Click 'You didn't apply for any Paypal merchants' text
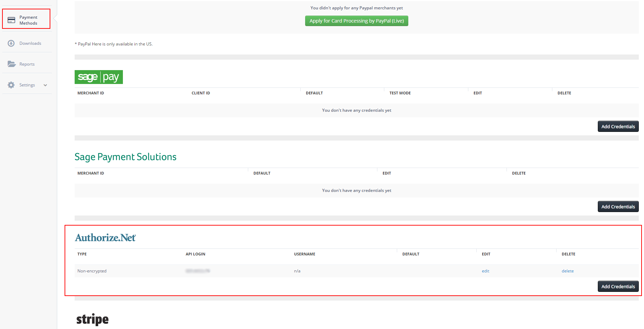Screen dimensions: 644x329 (357, 8)
